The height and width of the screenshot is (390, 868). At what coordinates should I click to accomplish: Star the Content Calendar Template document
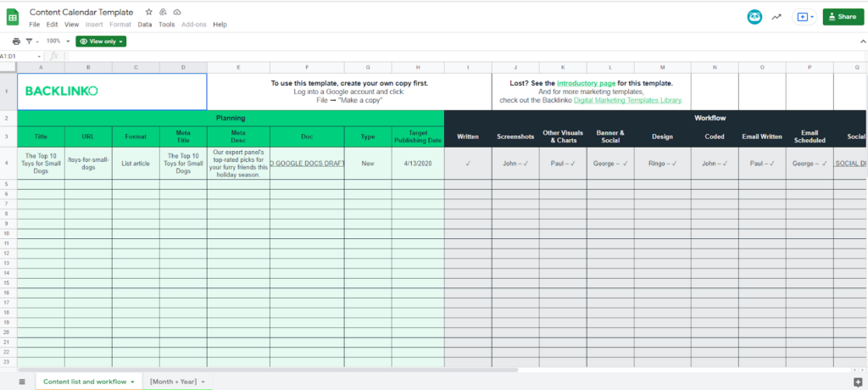click(149, 13)
